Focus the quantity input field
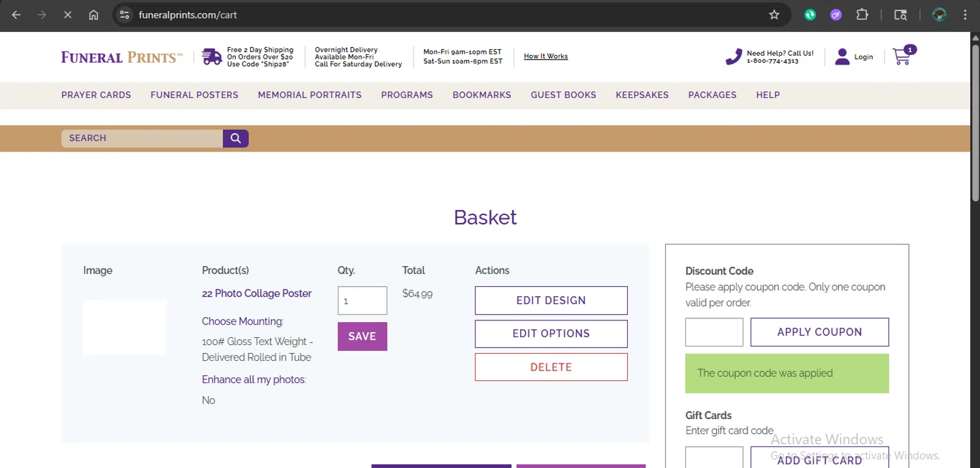980x468 pixels. (363, 301)
